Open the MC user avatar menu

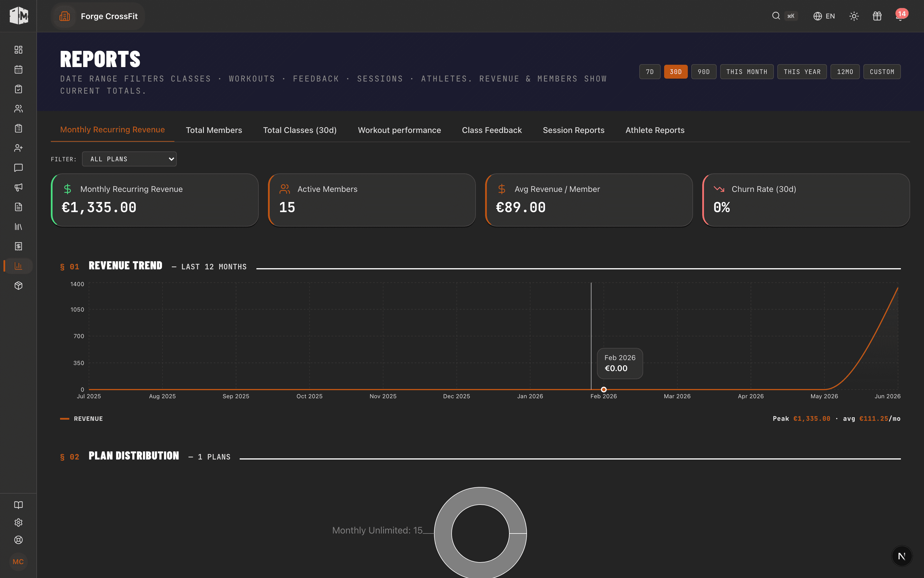tap(18, 562)
